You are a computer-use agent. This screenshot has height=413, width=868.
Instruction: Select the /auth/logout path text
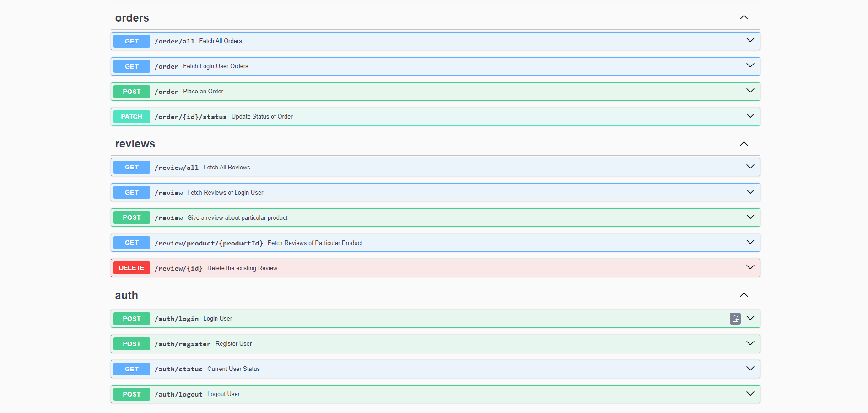coord(178,394)
